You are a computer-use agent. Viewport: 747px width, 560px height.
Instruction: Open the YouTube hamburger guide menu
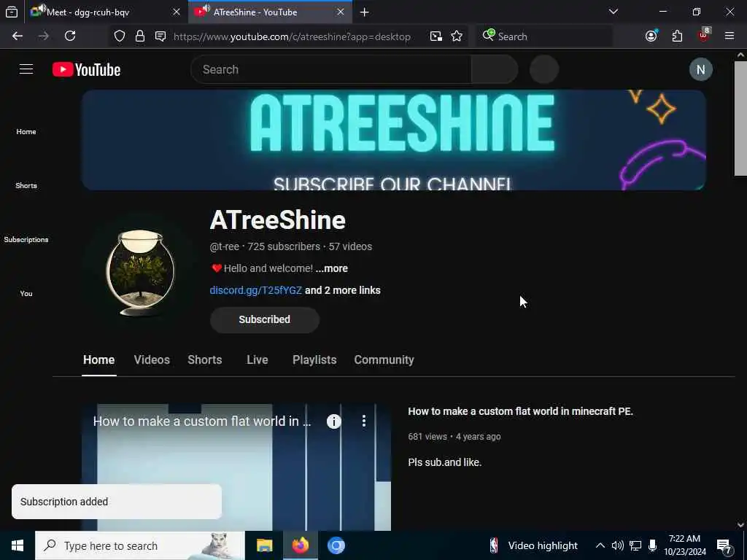[26, 69]
